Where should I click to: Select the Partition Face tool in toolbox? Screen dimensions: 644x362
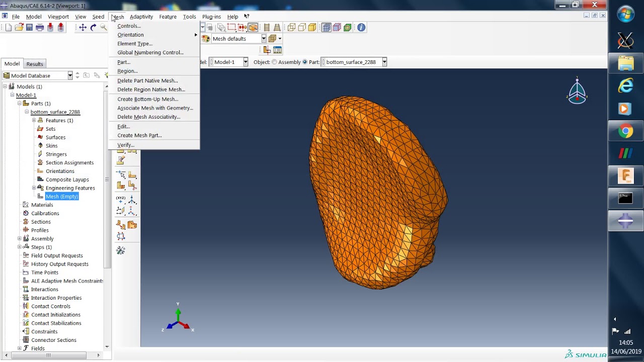click(x=132, y=175)
